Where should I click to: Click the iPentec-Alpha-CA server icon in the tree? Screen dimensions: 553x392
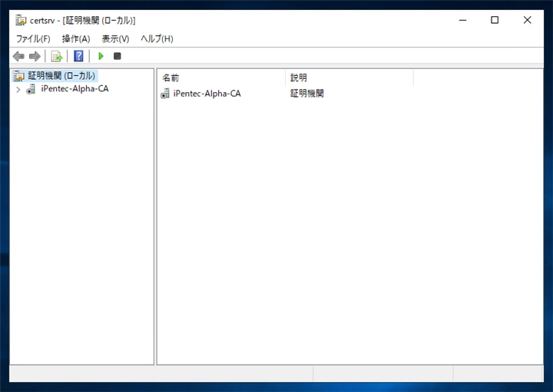31,89
